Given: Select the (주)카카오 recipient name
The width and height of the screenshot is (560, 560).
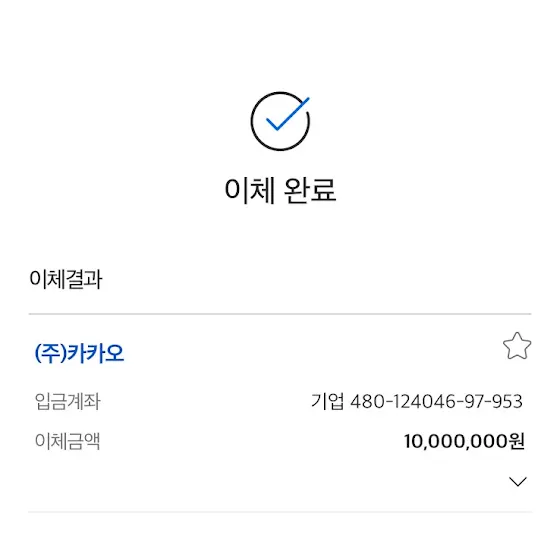Looking at the screenshot, I should 79,354.
